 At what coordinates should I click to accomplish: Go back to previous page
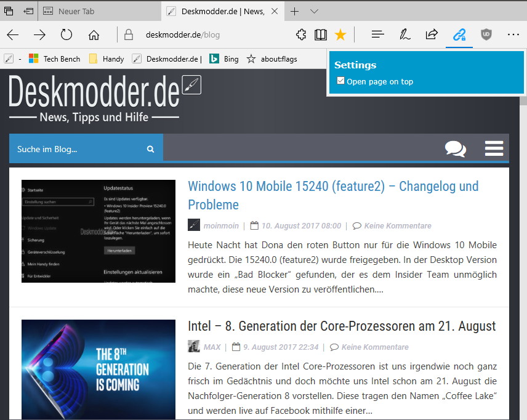(x=13, y=34)
